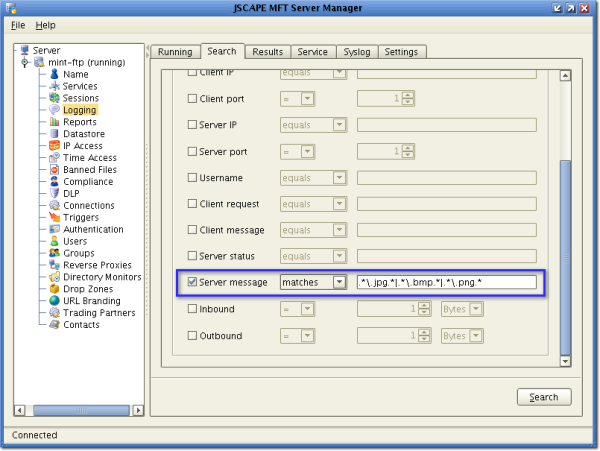Open the Help menu
600x451 pixels.
[46, 25]
